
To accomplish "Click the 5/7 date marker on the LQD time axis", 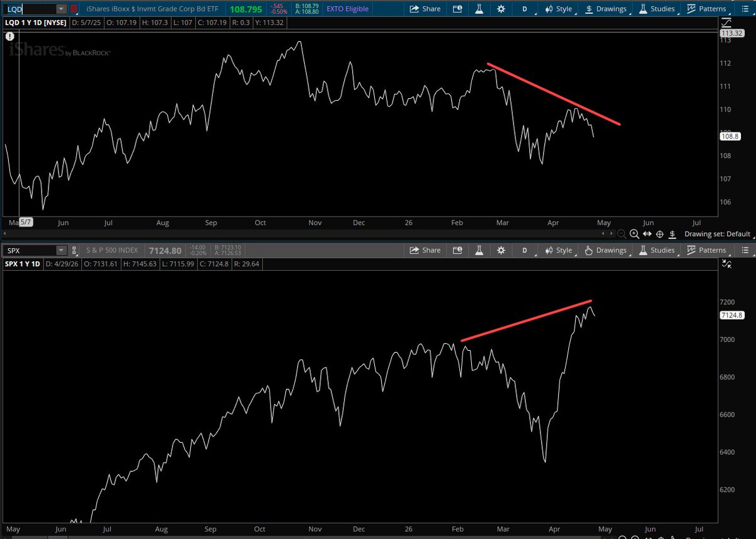I will coord(26,222).
